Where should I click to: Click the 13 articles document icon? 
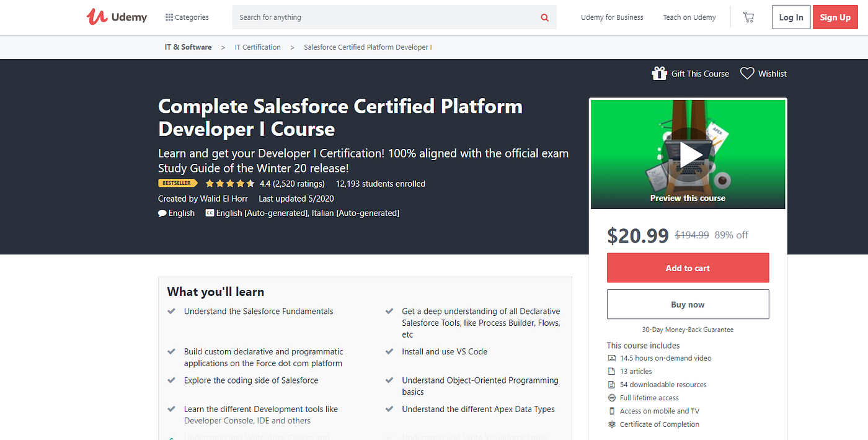[x=612, y=371]
